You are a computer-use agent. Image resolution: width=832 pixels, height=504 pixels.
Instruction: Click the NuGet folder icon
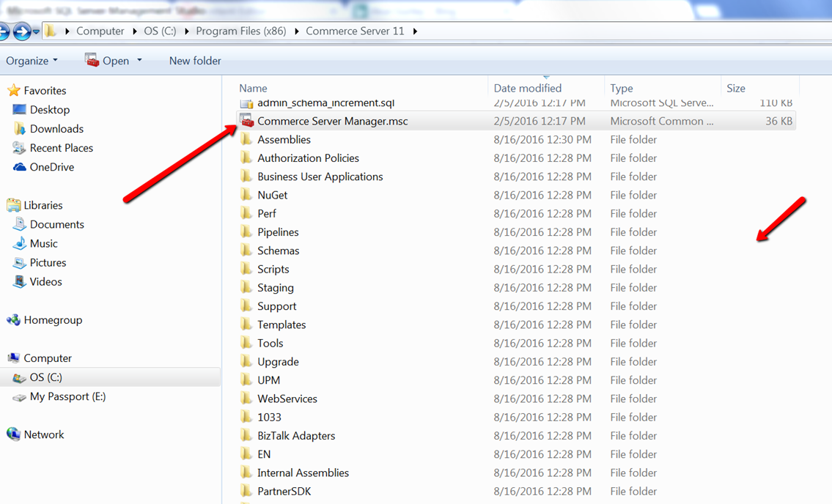246,196
